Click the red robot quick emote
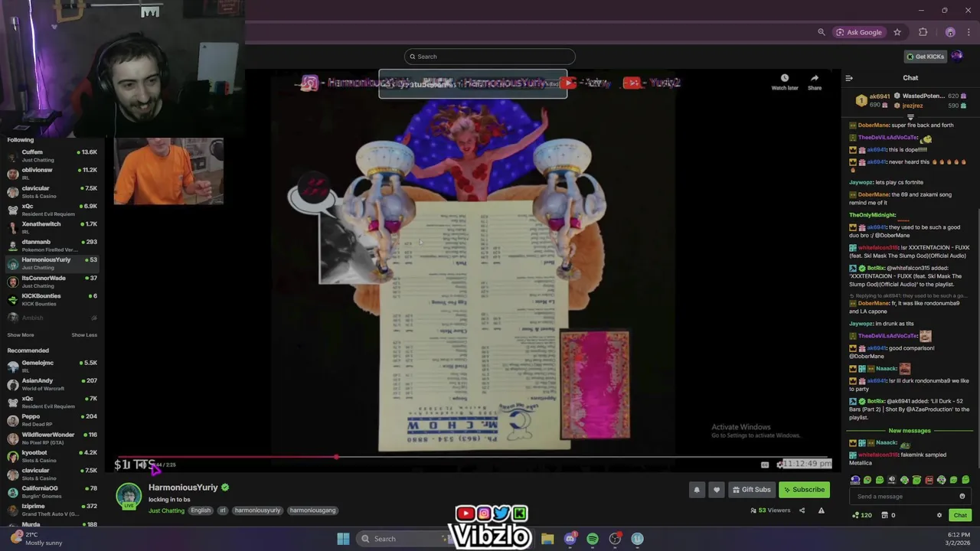Viewport: 980px width, 551px height. click(x=929, y=480)
